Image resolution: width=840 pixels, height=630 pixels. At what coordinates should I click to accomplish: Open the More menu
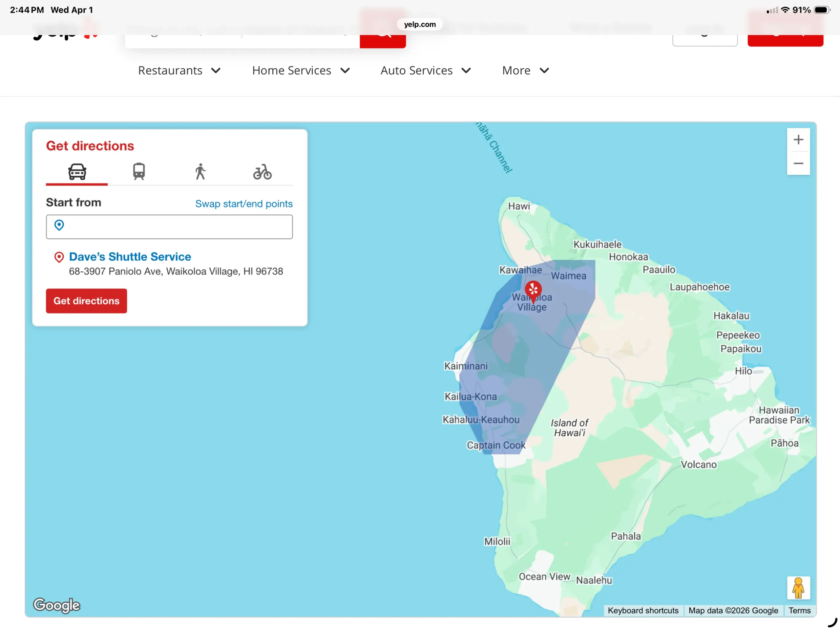[x=525, y=71]
